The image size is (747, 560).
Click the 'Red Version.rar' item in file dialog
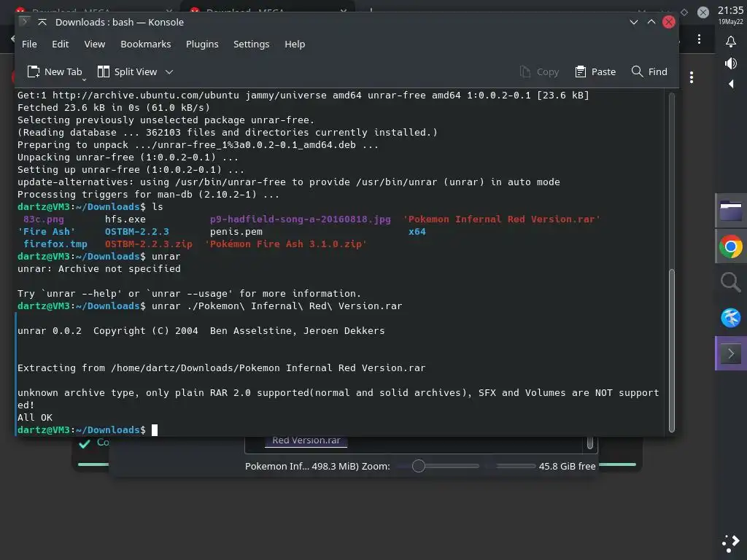click(306, 440)
